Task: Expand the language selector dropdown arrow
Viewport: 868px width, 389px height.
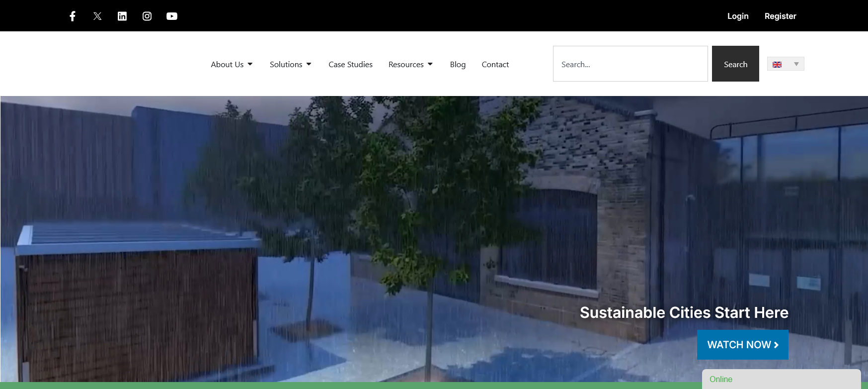Action: click(x=796, y=64)
